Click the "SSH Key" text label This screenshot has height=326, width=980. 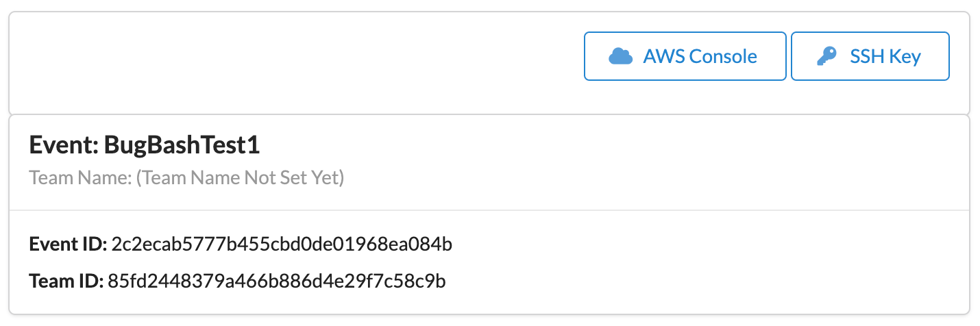(885, 56)
